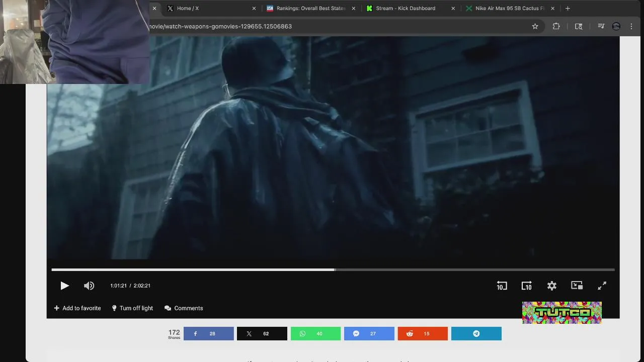Image resolution: width=644 pixels, height=362 pixels.
Task: Close the Rankings tab
Action: 354,8
